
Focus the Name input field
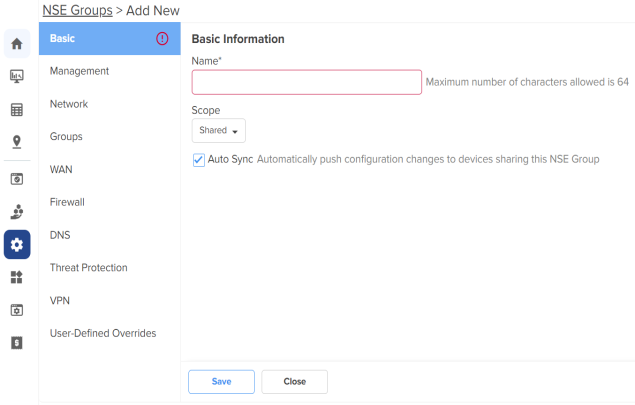307,82
